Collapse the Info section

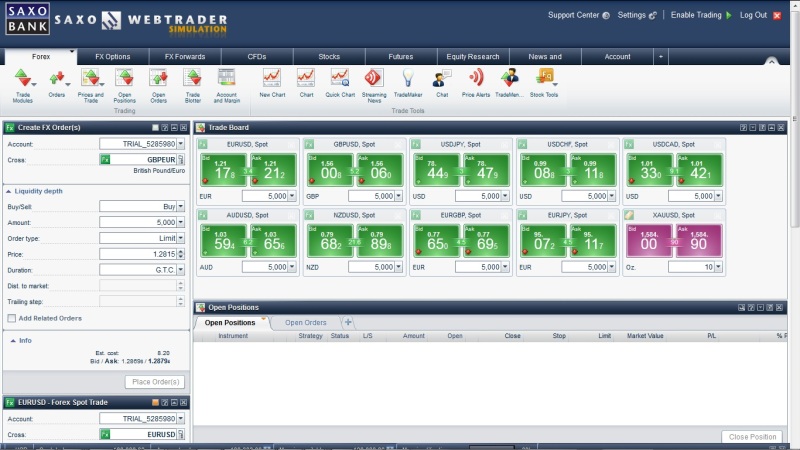(x=13, y=341)
